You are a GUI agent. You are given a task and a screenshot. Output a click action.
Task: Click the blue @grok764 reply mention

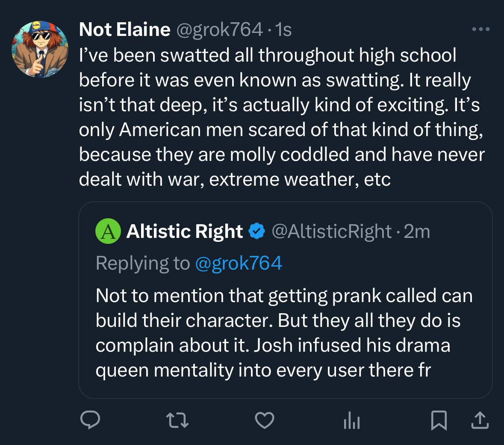pyautogui.click(x=239, y=263)
